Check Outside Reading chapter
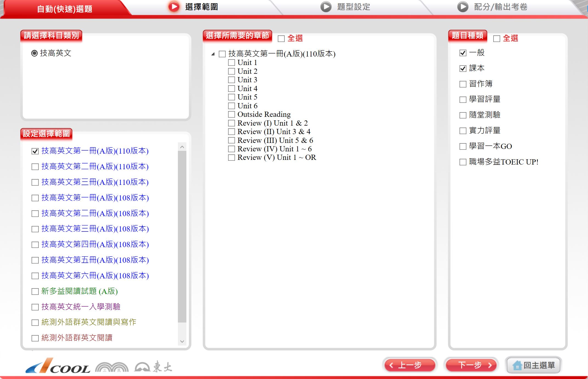The width and height of the screenshot is (588, 379). (231, 115)
